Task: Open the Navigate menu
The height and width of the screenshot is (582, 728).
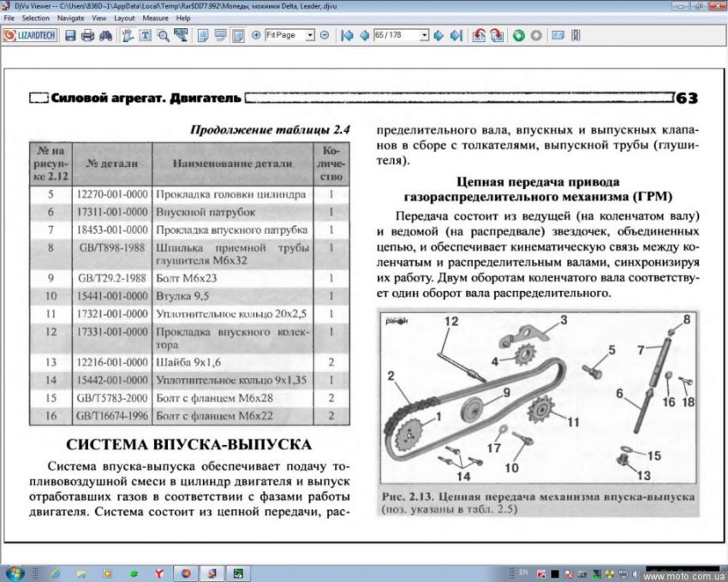Action: pyautogui.click(x=70, y=17)
